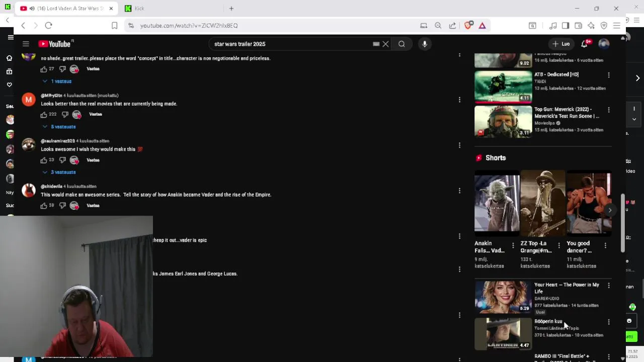Bookmark this page with bookmark icon

point(114,26)
